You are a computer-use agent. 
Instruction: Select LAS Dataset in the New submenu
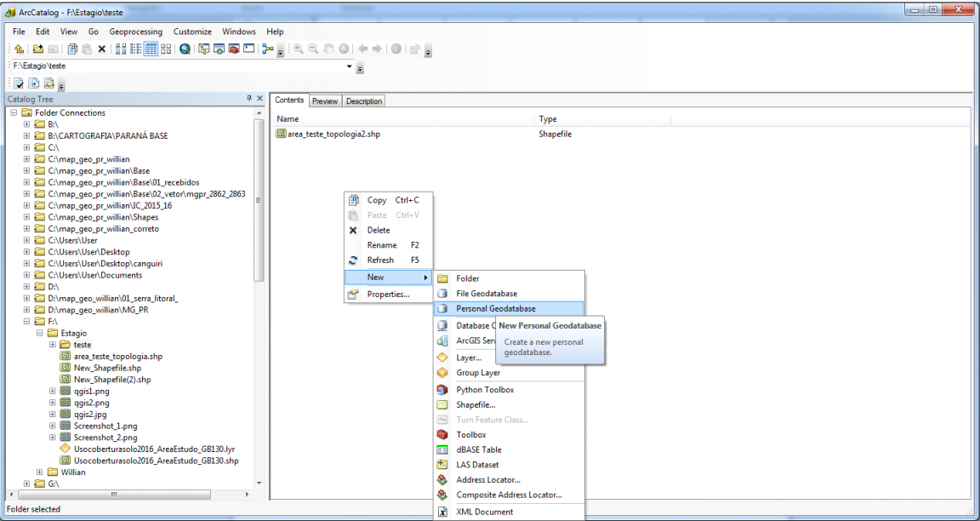[x=509, y=465]
